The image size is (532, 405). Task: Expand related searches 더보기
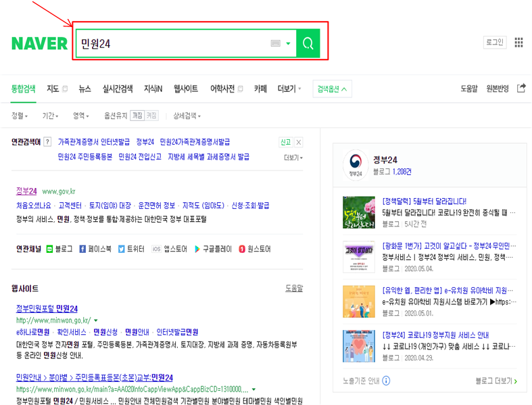[293, 158]
